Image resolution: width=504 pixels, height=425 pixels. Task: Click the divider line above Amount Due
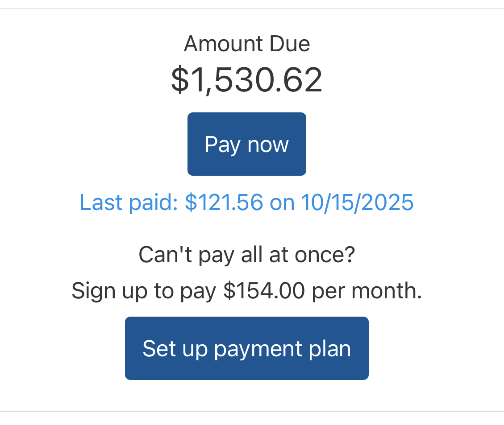(252, 8)
